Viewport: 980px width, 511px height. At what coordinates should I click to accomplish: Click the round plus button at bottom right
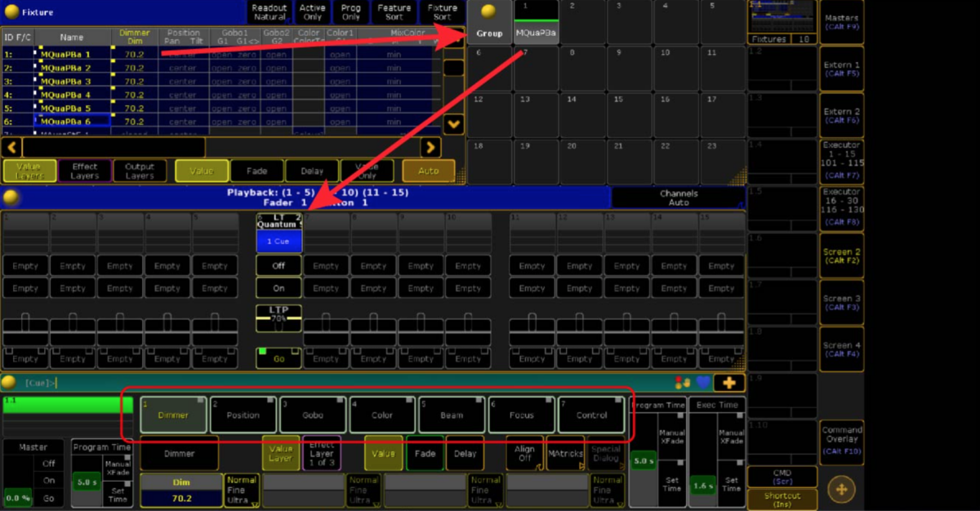coord(841,489)
